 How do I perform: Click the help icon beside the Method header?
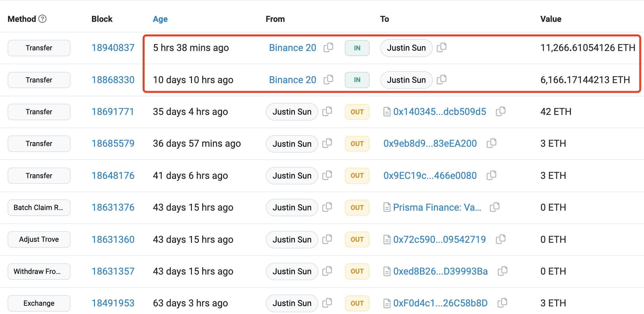click(x=42, y=19)
